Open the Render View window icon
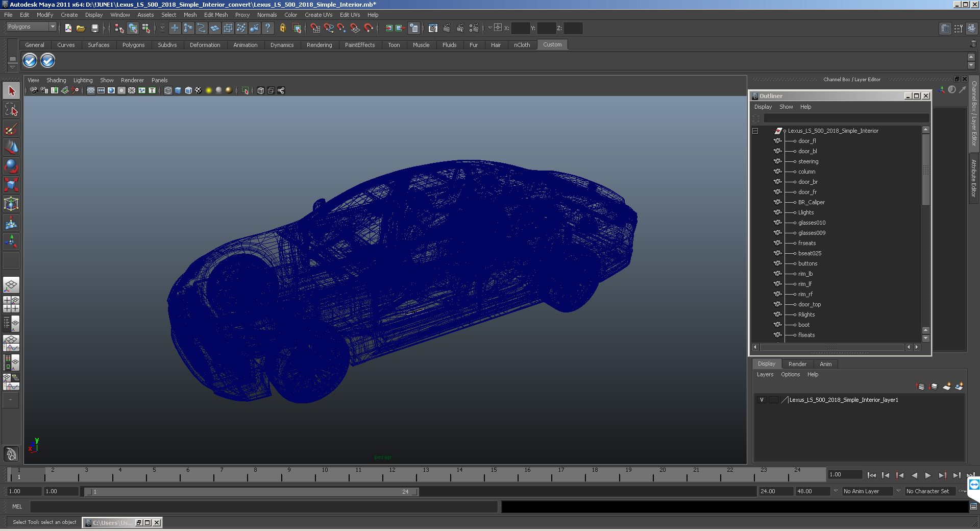 (433, 28)
